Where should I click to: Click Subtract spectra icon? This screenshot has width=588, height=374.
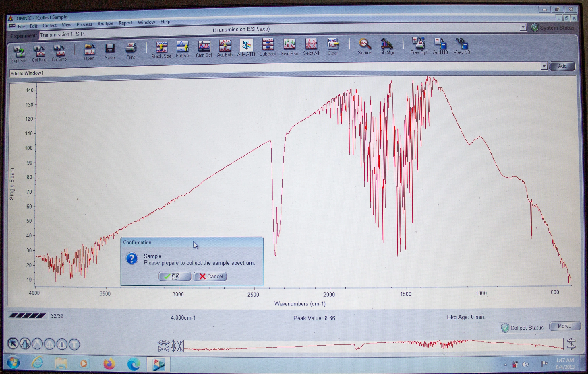pyautogui.click(x=268, y=47)
